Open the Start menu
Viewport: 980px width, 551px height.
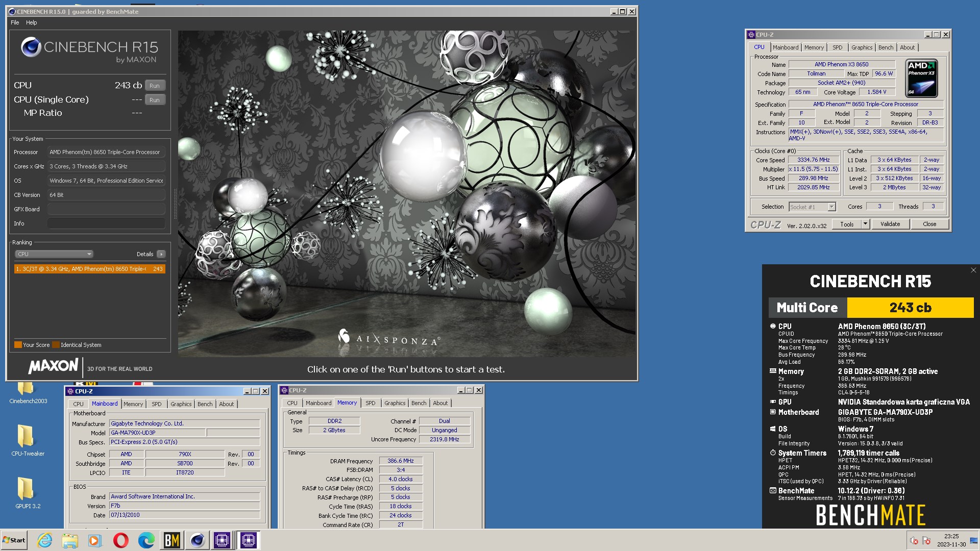[14, 540]
